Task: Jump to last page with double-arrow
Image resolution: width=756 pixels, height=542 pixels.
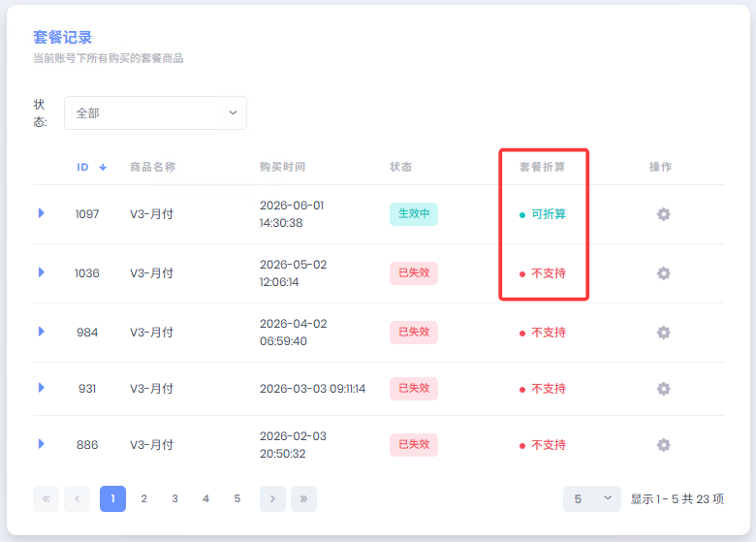Action: coord(303,498)
